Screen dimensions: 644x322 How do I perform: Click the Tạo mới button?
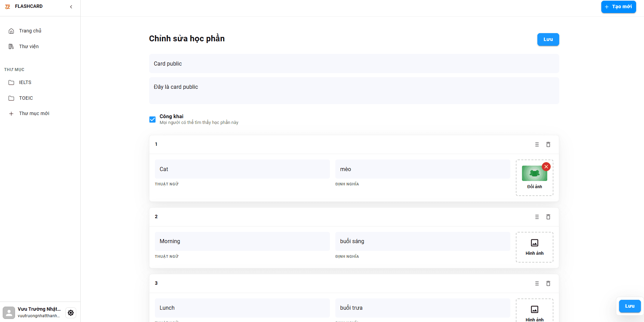coord(618,7)
